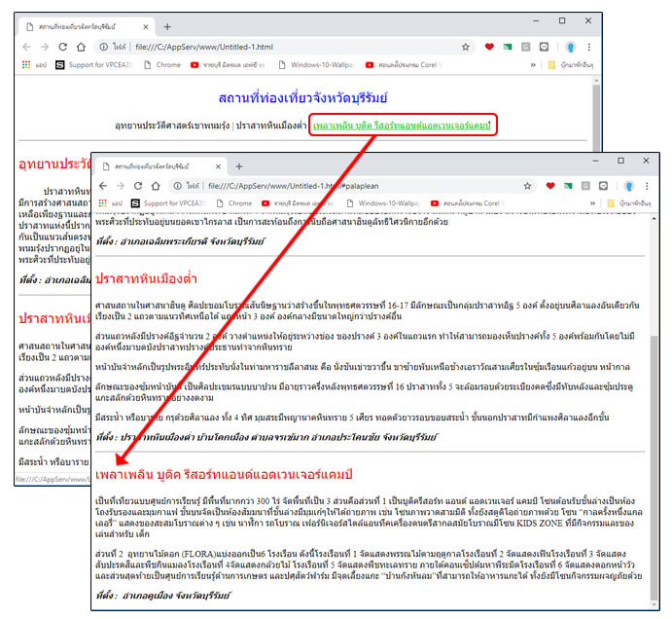Click the home icon in the front browser window

tap(158, 185)
